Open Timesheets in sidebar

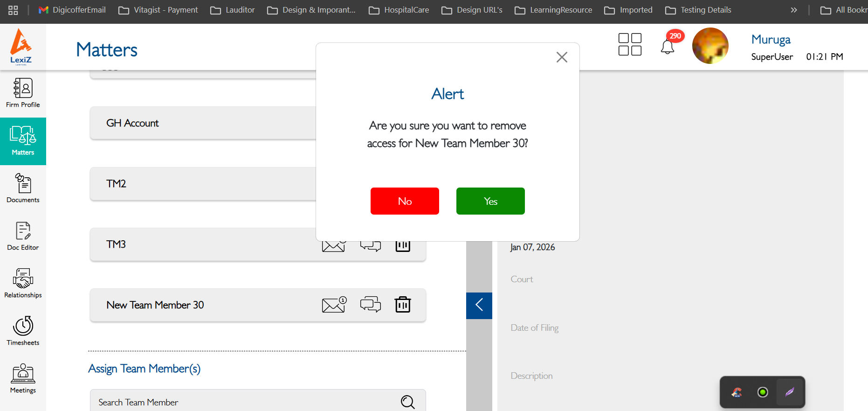click(x=23, y=331)
